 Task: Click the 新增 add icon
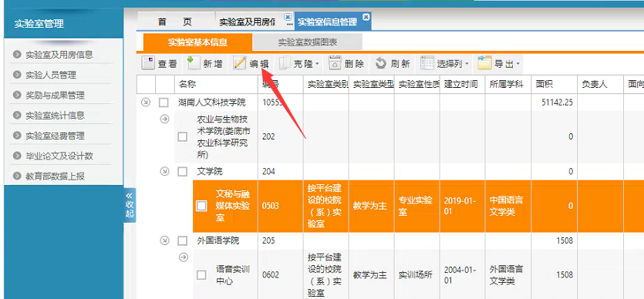click(x=192, y=62)
